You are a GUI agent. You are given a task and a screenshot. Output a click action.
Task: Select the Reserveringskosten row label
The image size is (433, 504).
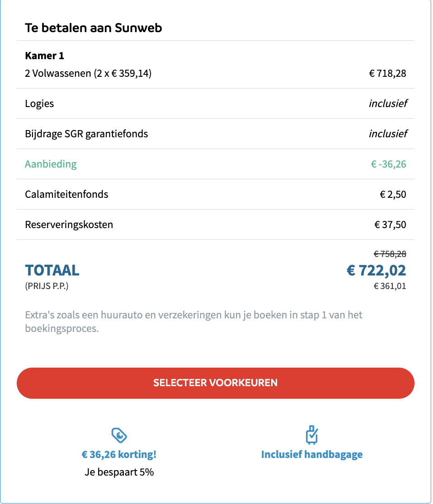[x=69, y=224]
